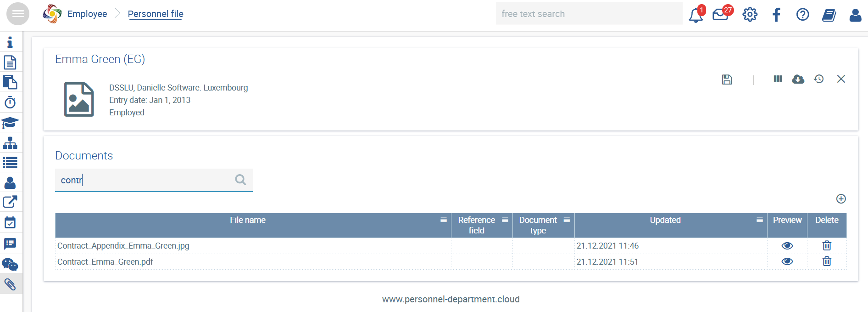The image size is (868, 312).
Task: Click the colorful application logo
Action: (x=52, y=14)
